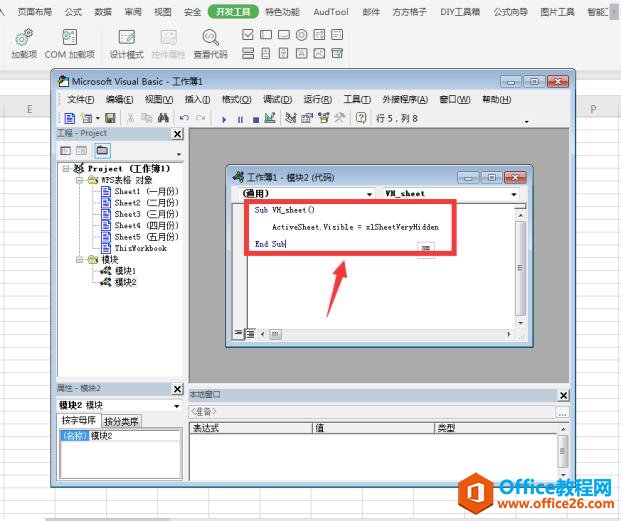Insert image control from ribbon
Viewport: 621px width, 521px height.
pyautogui.click(x=319, y=53)
